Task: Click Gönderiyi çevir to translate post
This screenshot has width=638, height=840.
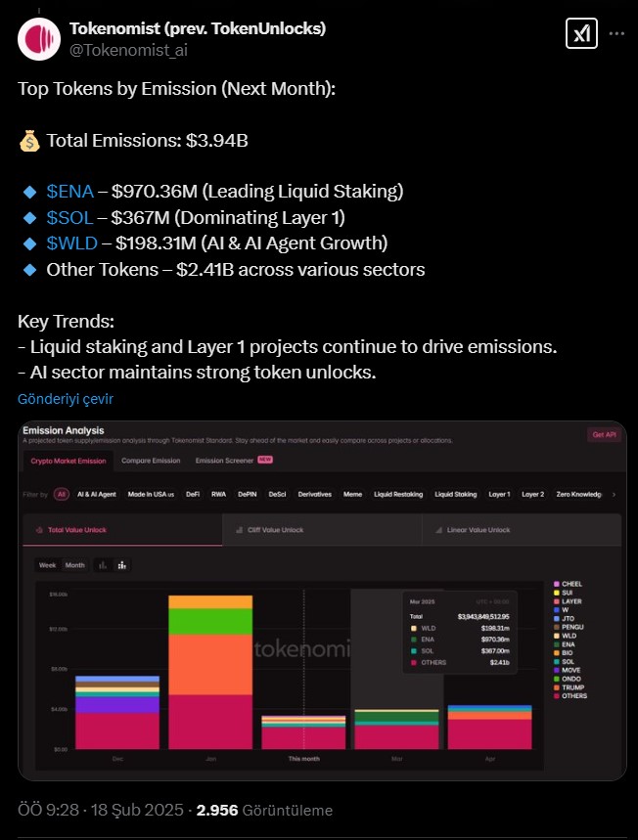Action: click(66, 399)
